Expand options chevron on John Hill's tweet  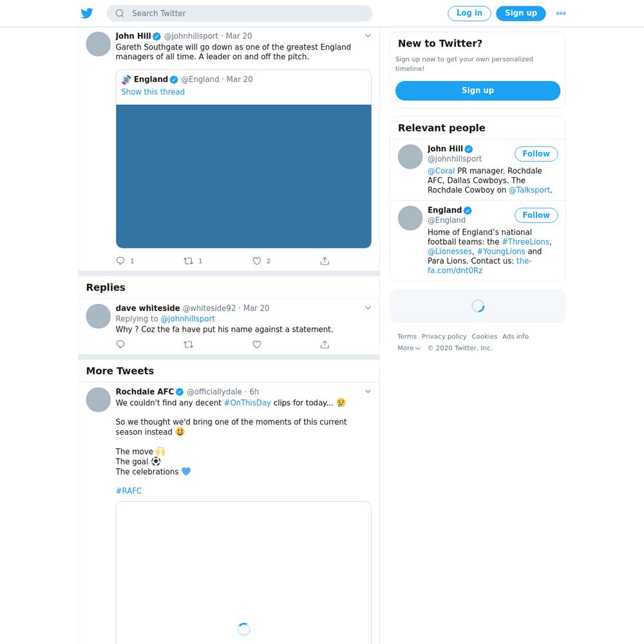pyautogui.click(x=368, y=35)
